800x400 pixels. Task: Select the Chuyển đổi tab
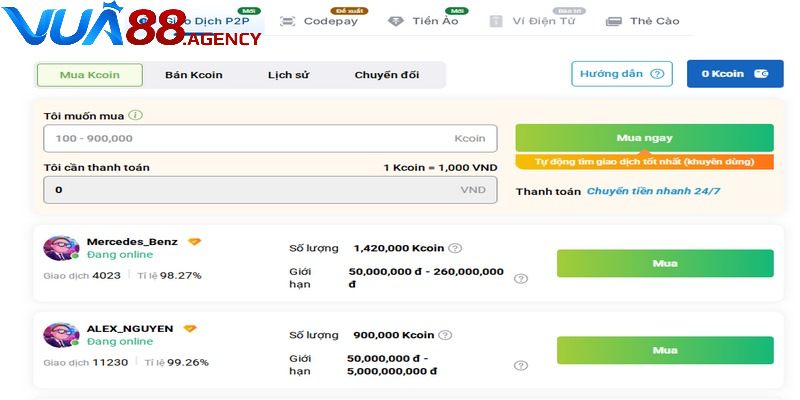(387, 75)
